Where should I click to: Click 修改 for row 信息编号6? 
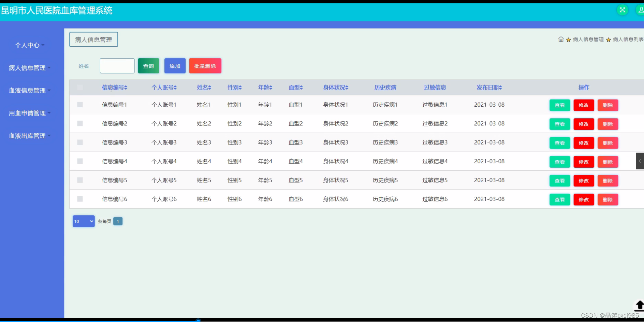pyautogui.click(x=584, y=200)
